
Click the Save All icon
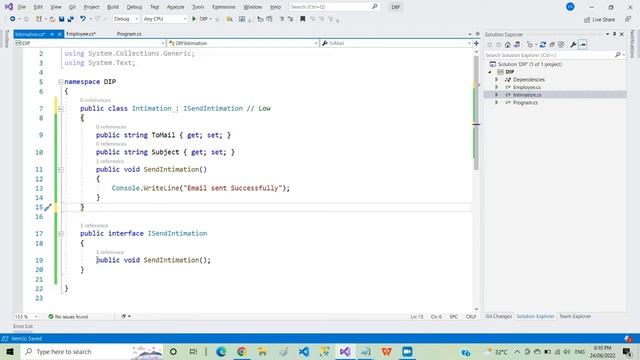click(71, 19)
